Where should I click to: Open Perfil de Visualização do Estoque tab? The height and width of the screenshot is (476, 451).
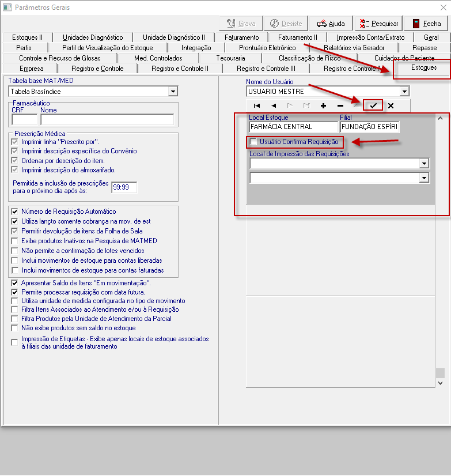coord(108,48)
